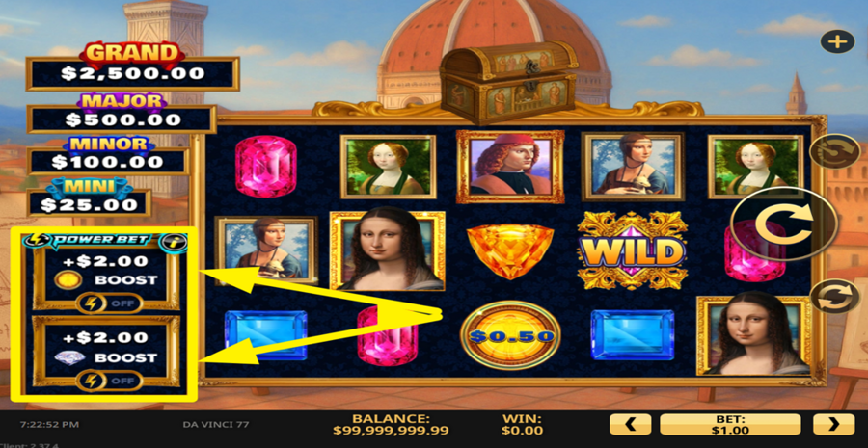The width and height of the screenshot is (868, 448).
Task: Click the orange gem symbol in center
Action: pyautogui.click(x=510, y=250)
